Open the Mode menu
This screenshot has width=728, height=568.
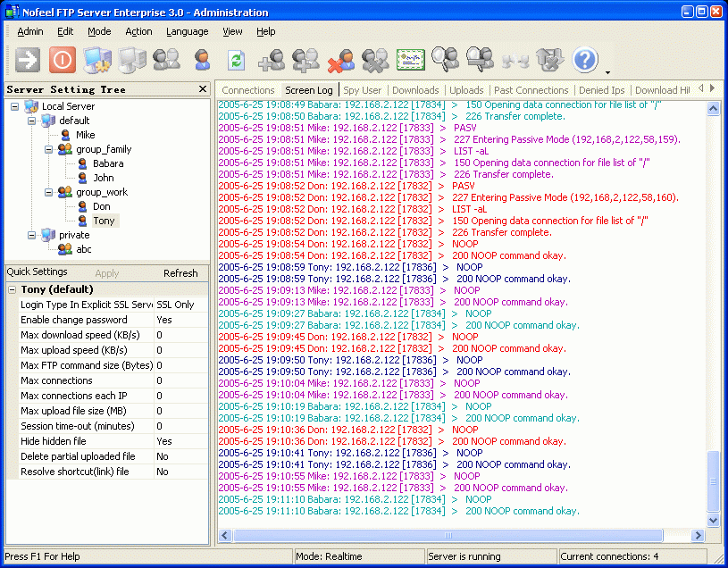(x=99, y=31)
